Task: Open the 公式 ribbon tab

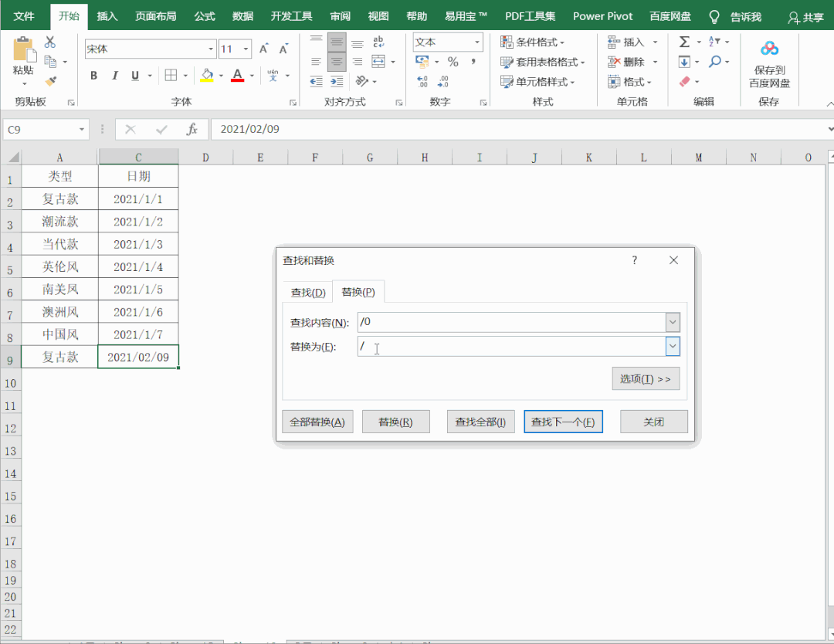Action: [x=205, y=16]
